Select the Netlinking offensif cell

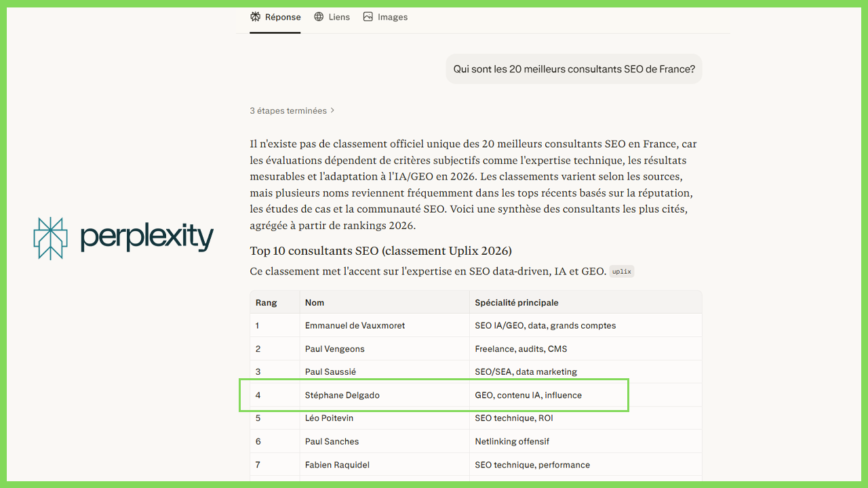511,441
